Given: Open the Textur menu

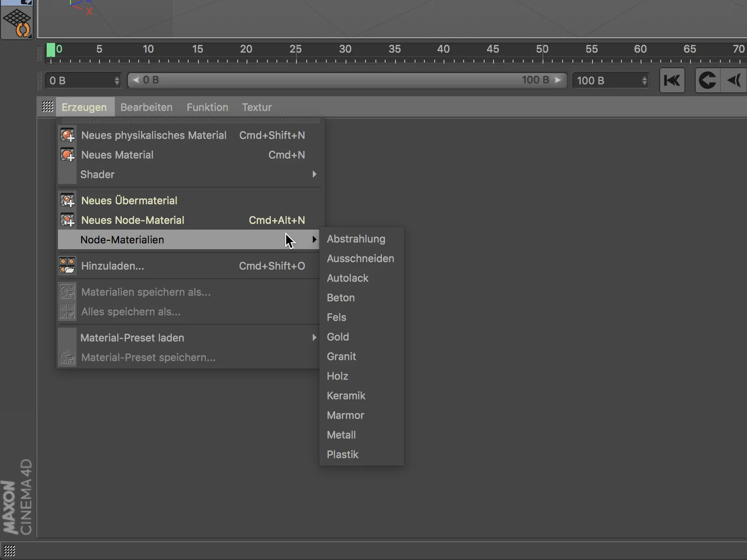Looking at the screenshot, I should [257, 107].
